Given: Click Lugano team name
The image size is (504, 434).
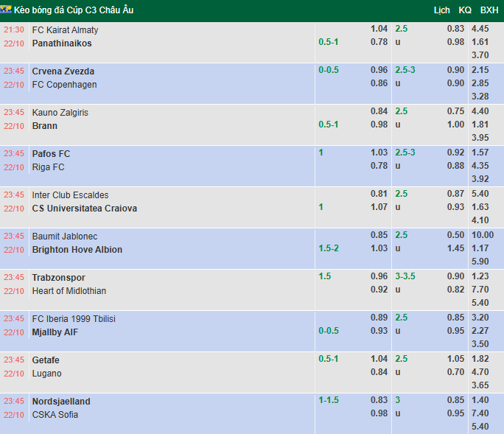Looking at the screenshot, I should [46, 374].
